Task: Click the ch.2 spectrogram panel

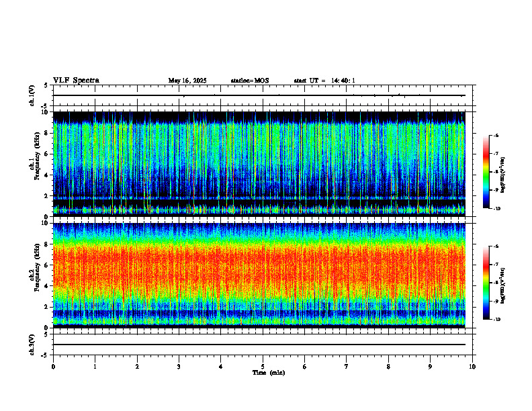Action: coord(259,275)
